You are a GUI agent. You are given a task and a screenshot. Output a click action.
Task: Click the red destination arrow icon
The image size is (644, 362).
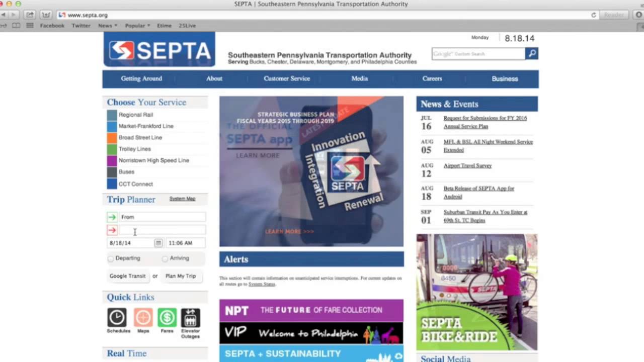point(112,230)
